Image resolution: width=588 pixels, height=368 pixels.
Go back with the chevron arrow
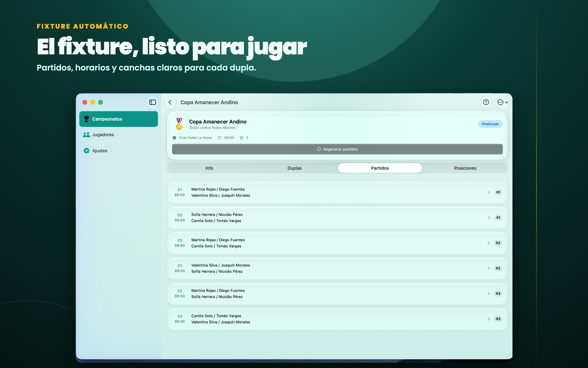pyautogui.click(x=170, y=102)
